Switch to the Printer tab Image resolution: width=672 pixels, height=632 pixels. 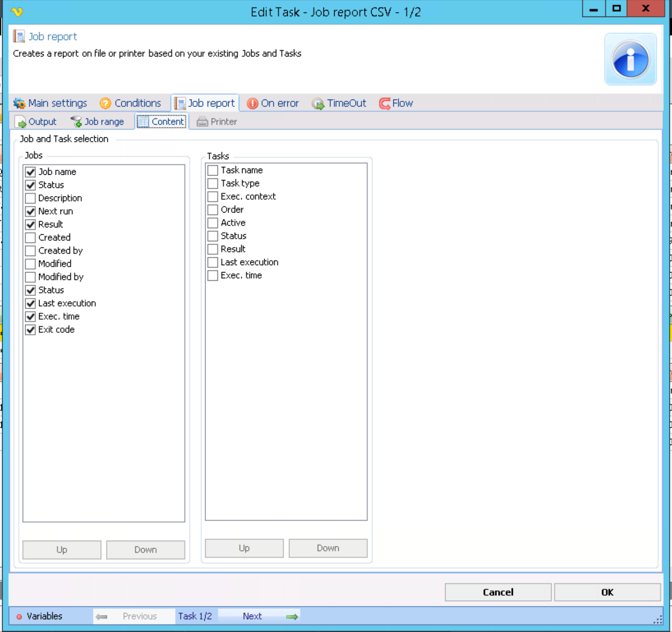click(217, 122)
